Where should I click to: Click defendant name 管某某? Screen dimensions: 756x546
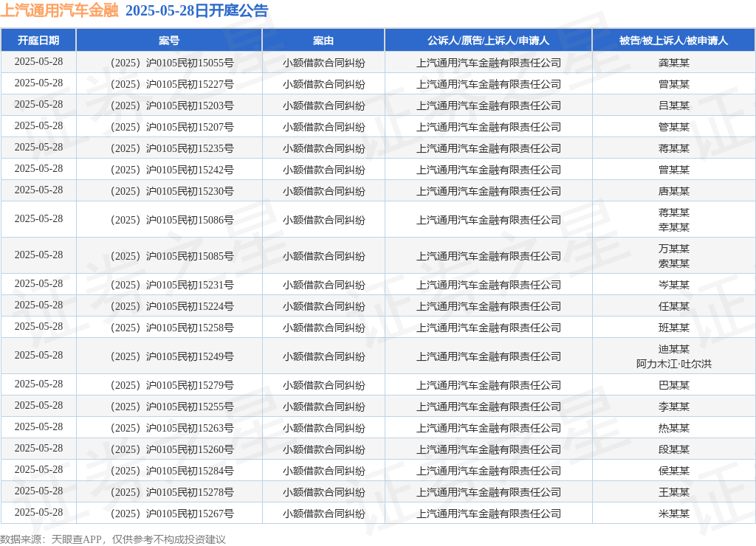(x=673, y=127)
